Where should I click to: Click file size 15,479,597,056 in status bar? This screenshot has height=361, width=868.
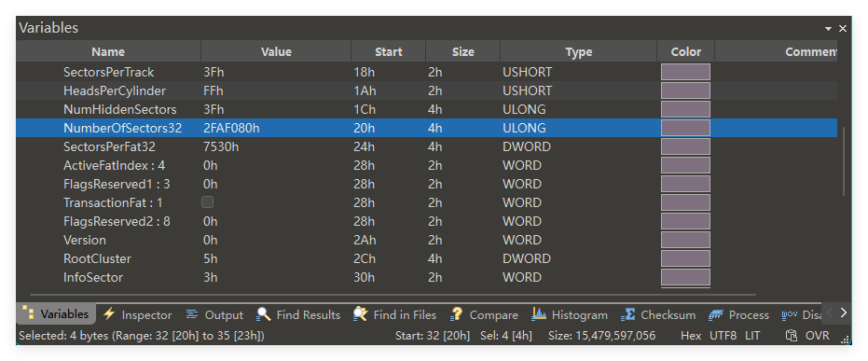pos(601,336)
